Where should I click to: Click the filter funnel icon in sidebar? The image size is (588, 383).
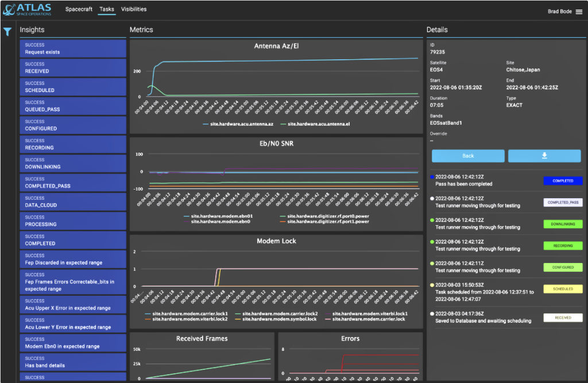click(7, 32)
